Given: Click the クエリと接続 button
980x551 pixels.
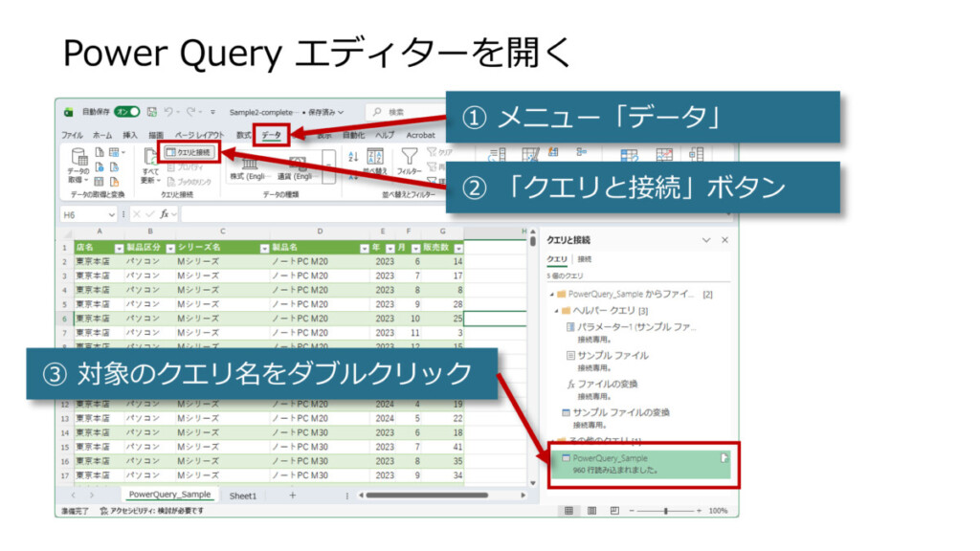Looking at the screenshot, I should pos(188,151).
